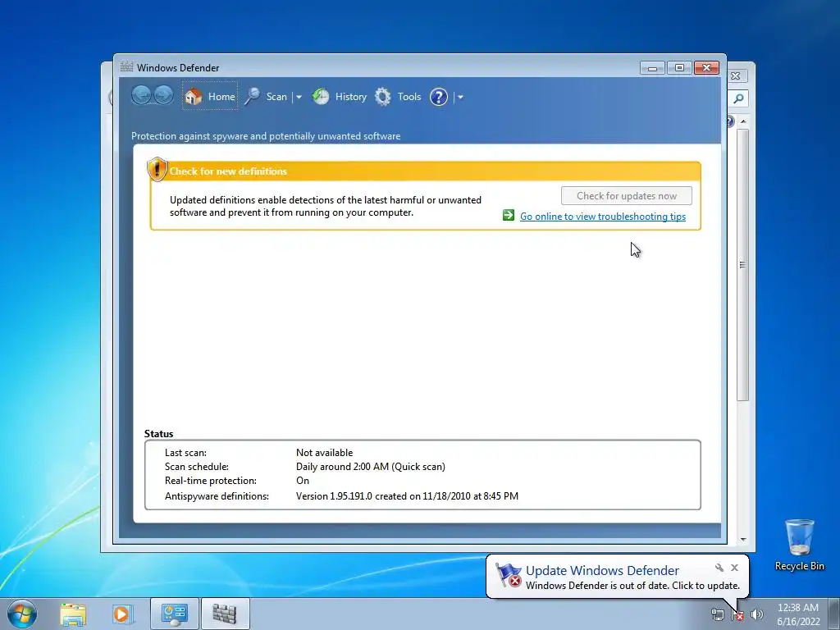Open Windows Explorer from the taskbar

73,614
